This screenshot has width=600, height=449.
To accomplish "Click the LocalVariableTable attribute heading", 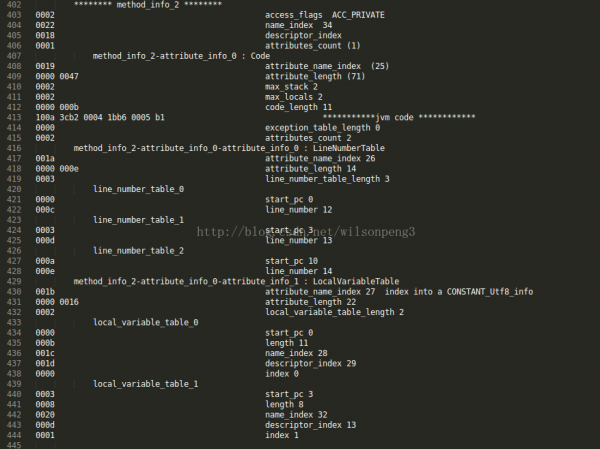I will [236, 281].
